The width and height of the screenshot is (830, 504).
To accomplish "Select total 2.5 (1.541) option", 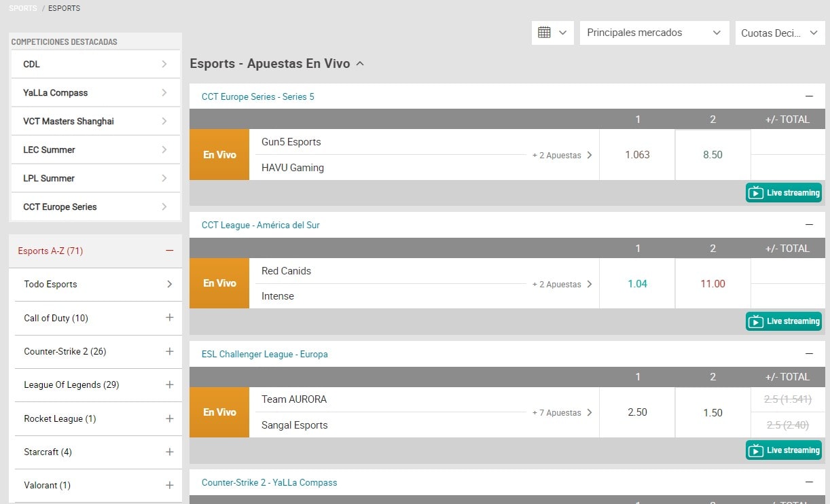I will tap(788, 399).
